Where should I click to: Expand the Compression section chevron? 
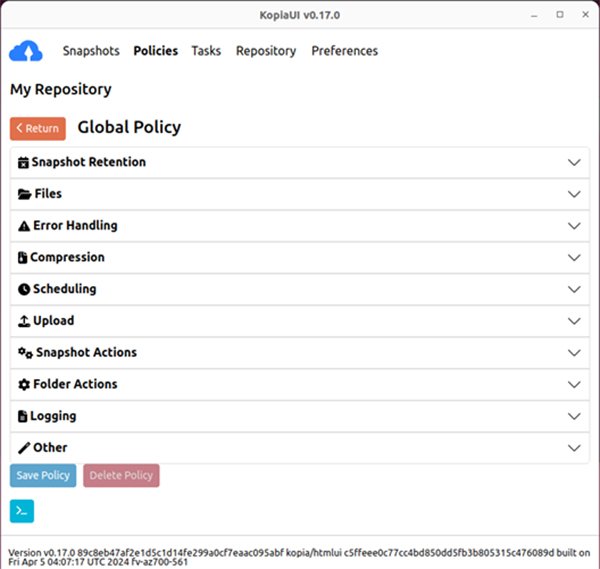click(x=574, y=258)
